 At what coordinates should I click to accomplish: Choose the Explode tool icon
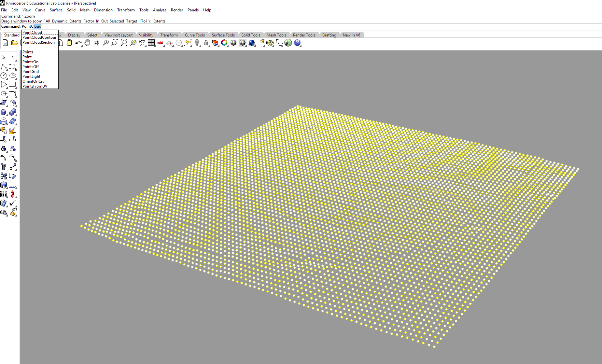tap(12, 131)
